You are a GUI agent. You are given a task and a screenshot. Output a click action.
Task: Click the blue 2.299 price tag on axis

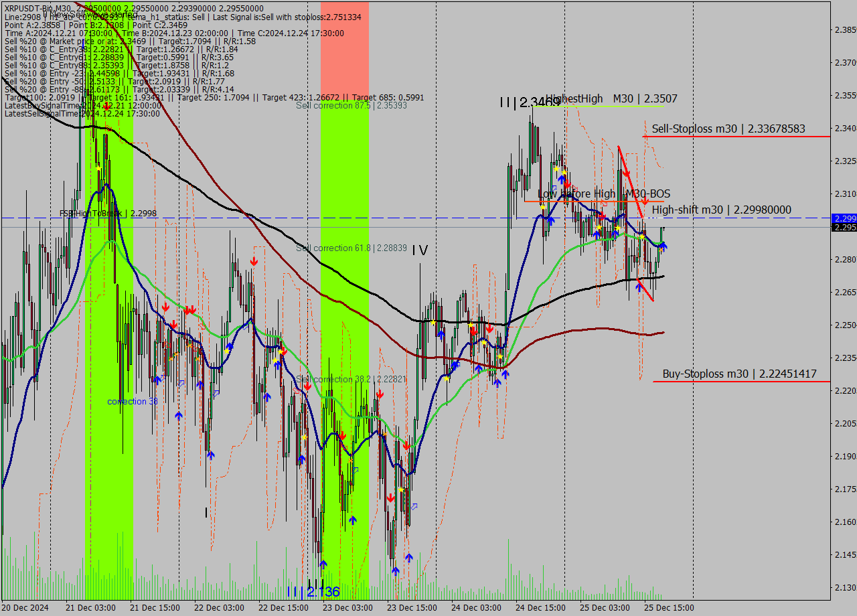(x=844, y=218)
